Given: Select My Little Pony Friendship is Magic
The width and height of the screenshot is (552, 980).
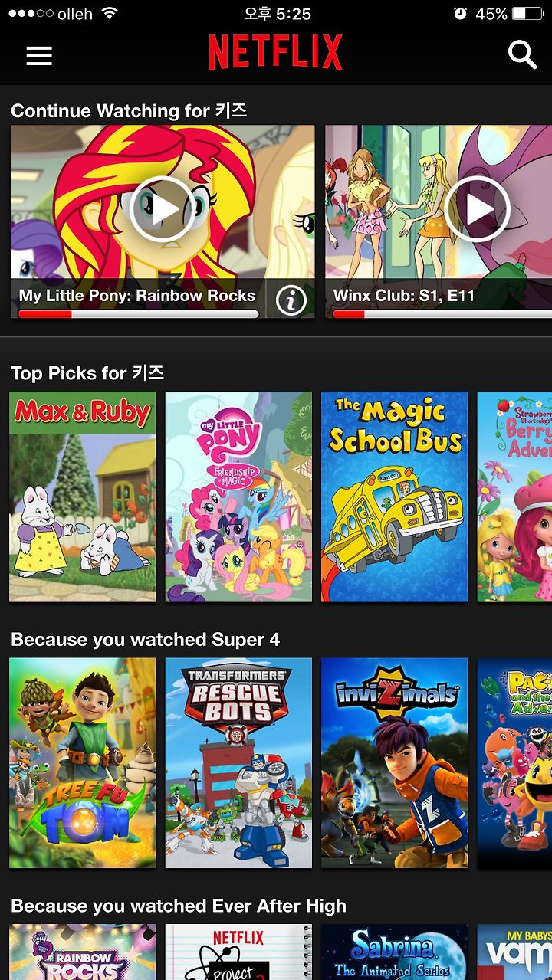Looking at the screenshot, I should click(x=238, y=497).
